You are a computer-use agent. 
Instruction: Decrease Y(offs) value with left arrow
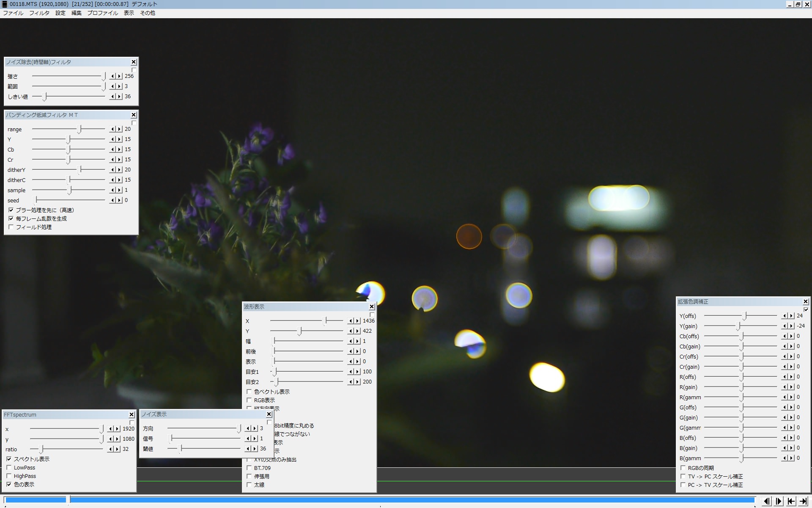click(x=785, y=316)
